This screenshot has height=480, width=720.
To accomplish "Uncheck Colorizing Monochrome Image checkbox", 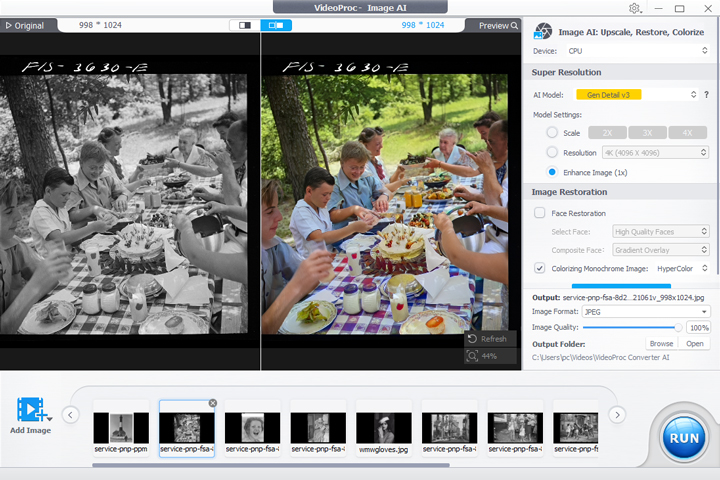I will tap(541, 268).
